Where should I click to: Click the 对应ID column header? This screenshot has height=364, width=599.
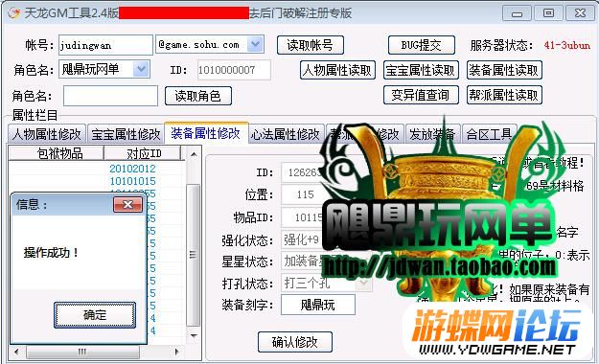[143, 153]
